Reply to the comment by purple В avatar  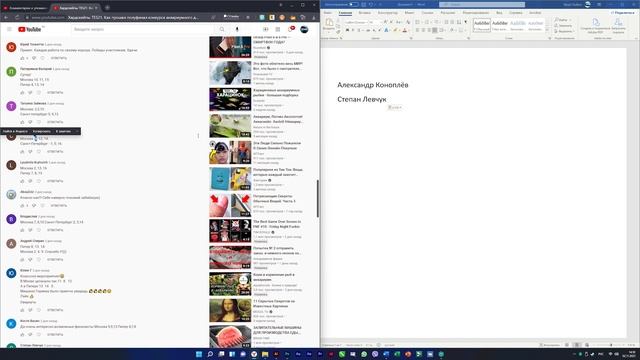pos(55,230)
